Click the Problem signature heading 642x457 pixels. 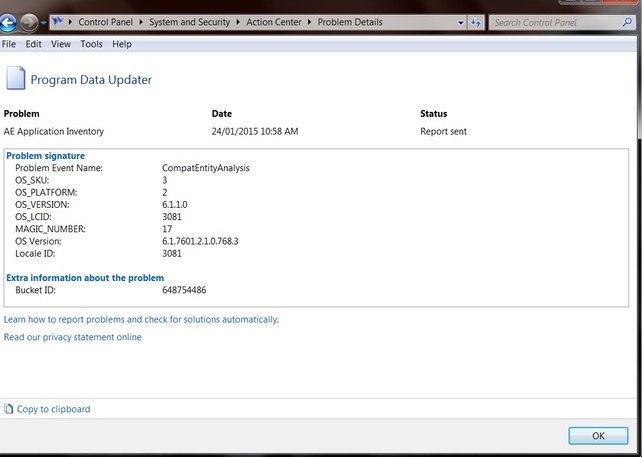(45, 156)
